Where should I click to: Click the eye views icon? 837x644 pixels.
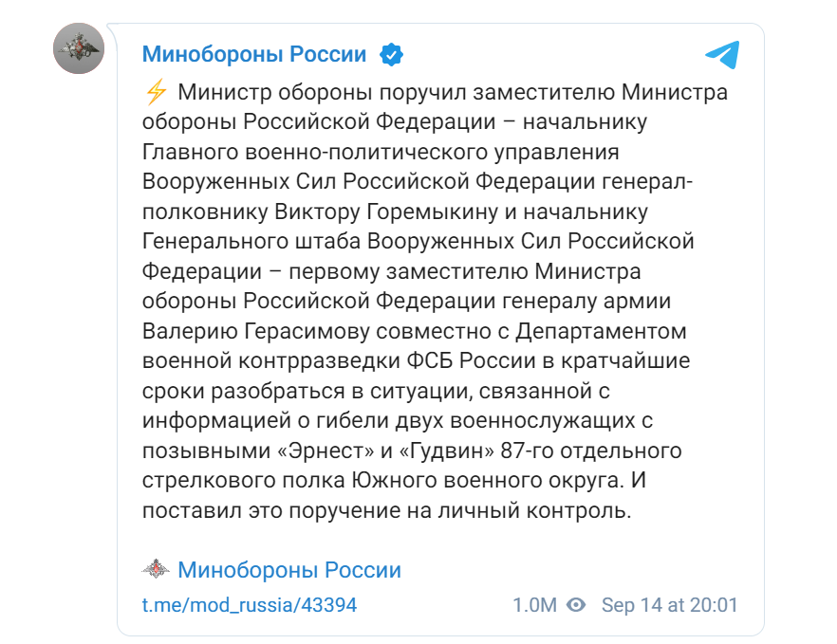(576, 605)
